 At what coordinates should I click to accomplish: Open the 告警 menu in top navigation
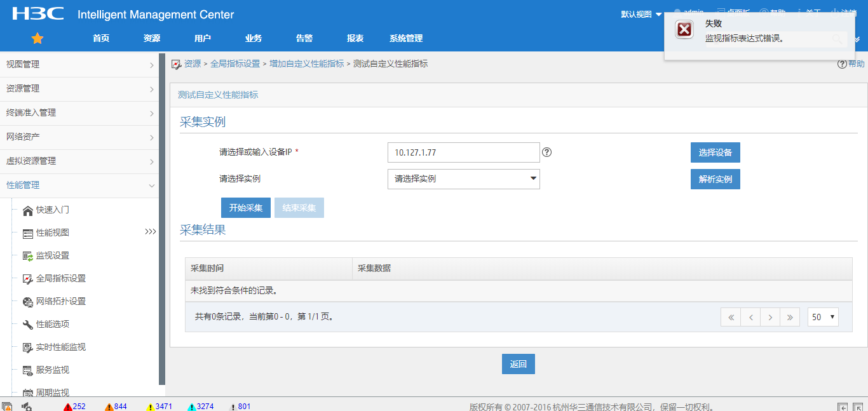click(304, 39)
